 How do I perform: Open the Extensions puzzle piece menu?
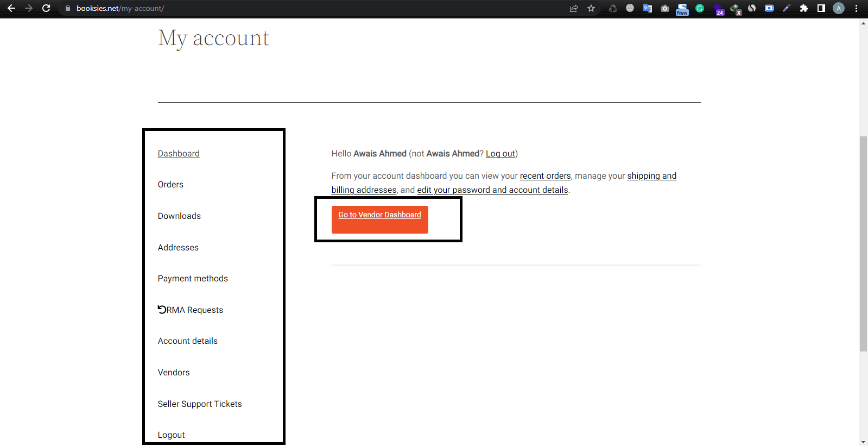coord(804,8)
